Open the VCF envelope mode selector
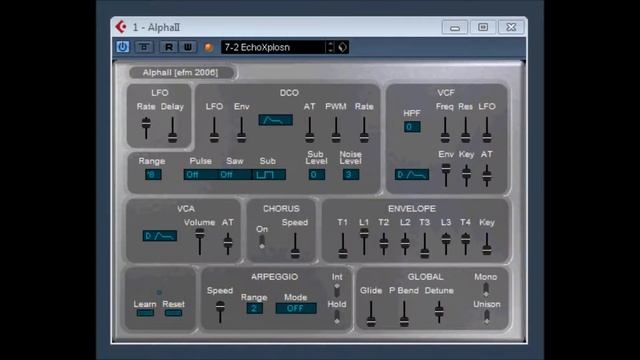 pyautogui.click(x=412, y=175)
